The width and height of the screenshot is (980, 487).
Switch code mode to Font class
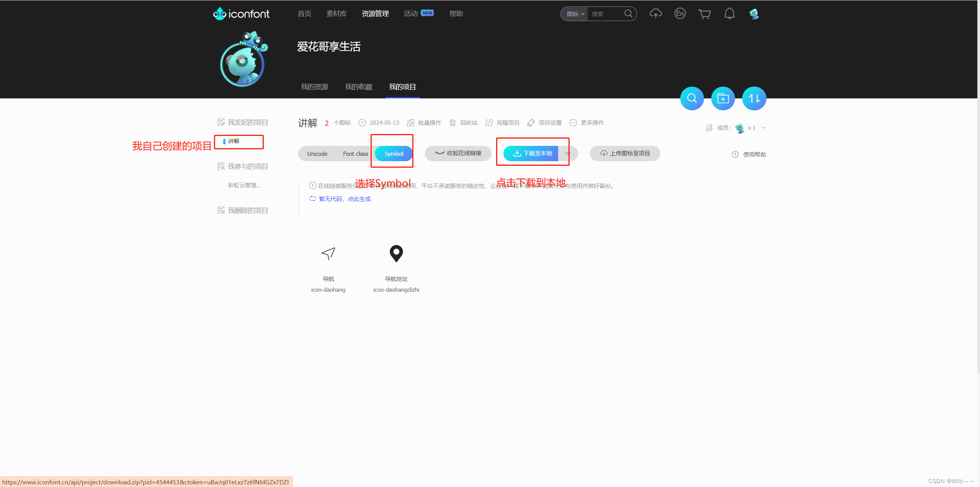coord(355,154)
